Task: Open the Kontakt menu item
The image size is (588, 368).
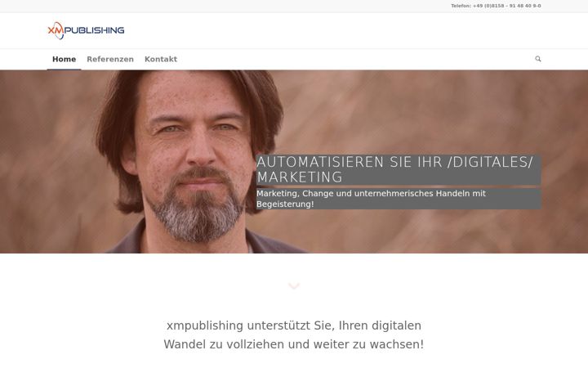Action: [x=161, y=59]
